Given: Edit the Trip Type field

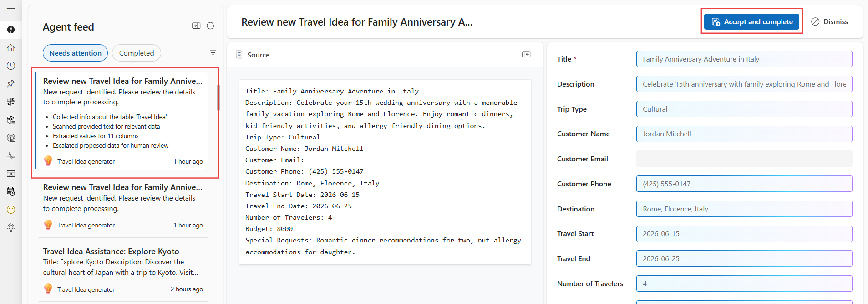Looking at the screenshot, I should pos(744,109).
